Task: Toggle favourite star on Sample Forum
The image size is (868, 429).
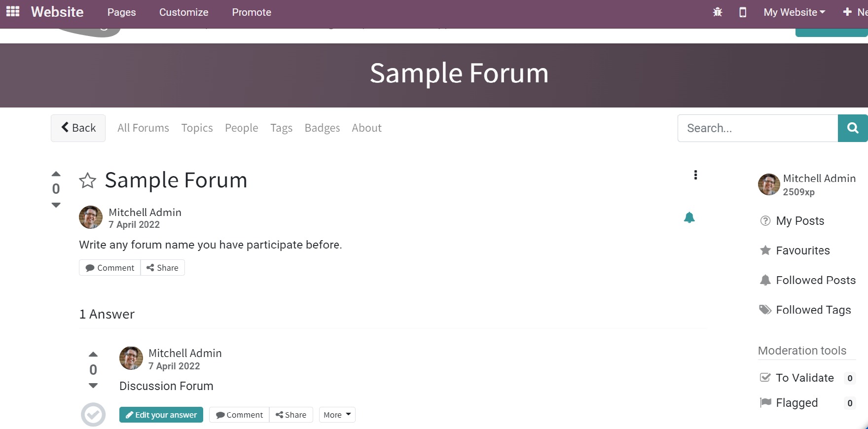Action: click(88, 180)
